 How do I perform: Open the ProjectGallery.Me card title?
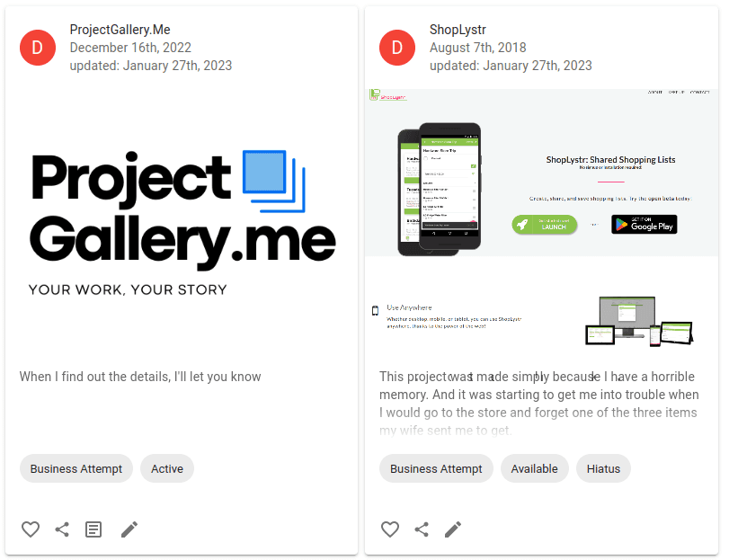120,30
